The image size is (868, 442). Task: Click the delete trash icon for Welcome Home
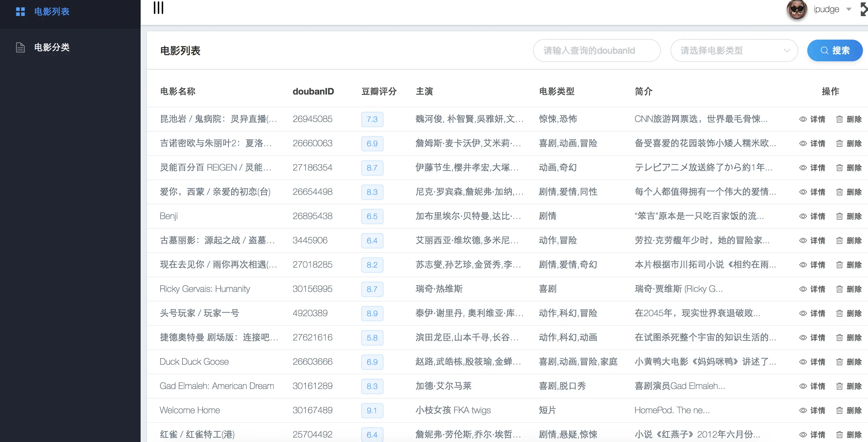(x=839, y=410)
